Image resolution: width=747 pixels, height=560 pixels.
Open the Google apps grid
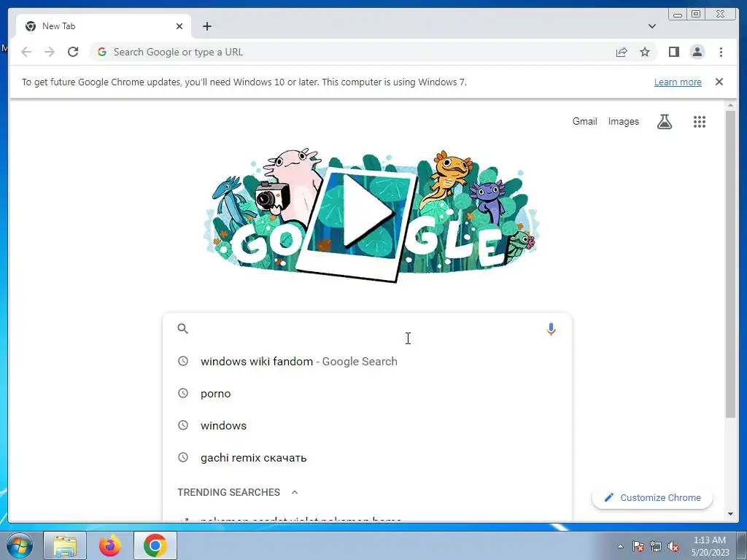699,122
